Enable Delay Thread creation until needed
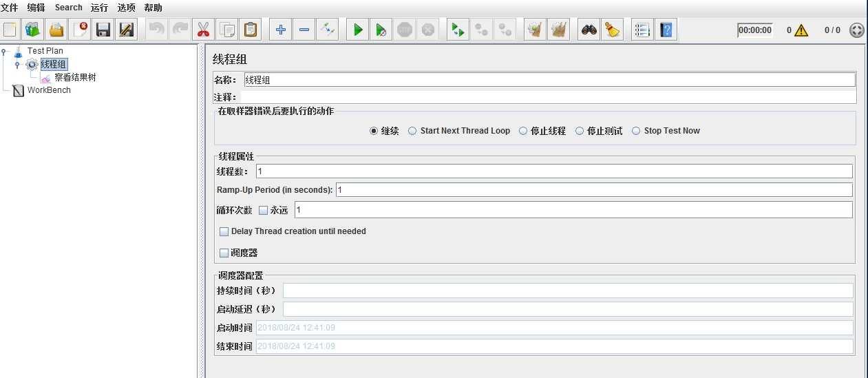 pyautogui.click(x=224, y=232)
